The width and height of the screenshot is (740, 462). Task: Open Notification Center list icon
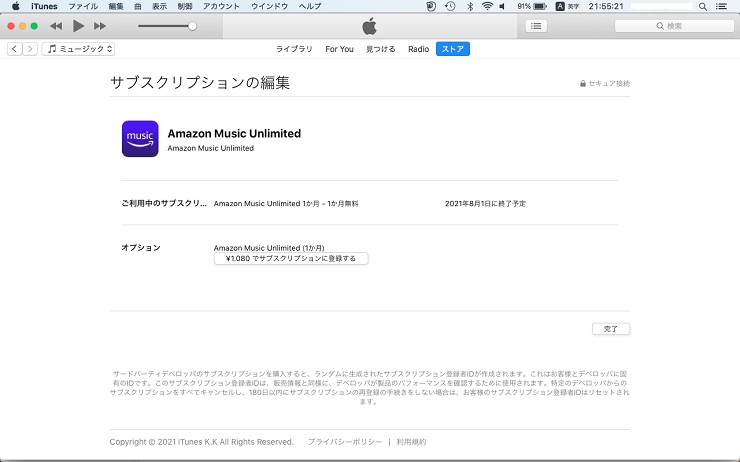pos(721,6)
